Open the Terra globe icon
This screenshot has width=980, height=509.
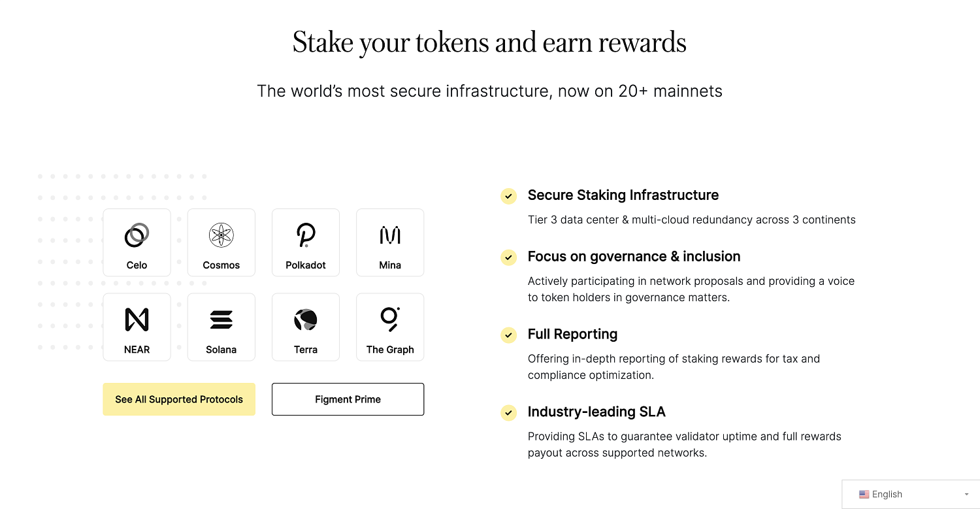[306, 320]
